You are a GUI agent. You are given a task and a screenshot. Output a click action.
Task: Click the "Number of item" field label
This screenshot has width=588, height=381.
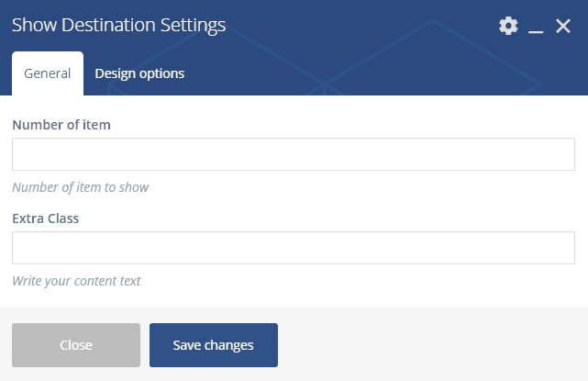point(61,124)
